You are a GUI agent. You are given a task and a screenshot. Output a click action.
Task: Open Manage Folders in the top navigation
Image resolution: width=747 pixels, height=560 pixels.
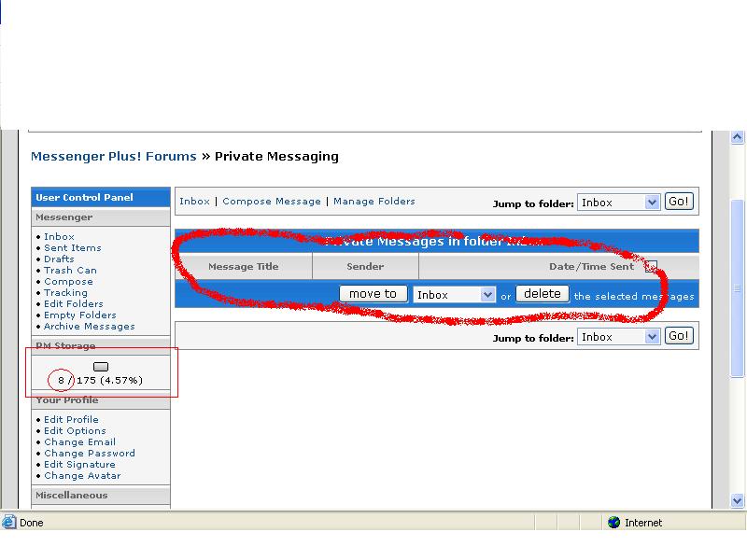373,202
